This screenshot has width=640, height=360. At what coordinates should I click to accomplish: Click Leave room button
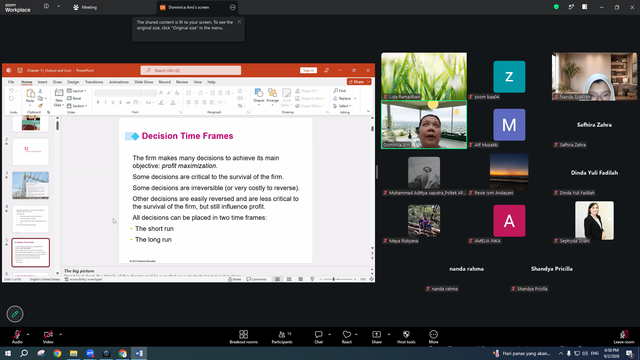pyautogui.click(x=624, y=337)
